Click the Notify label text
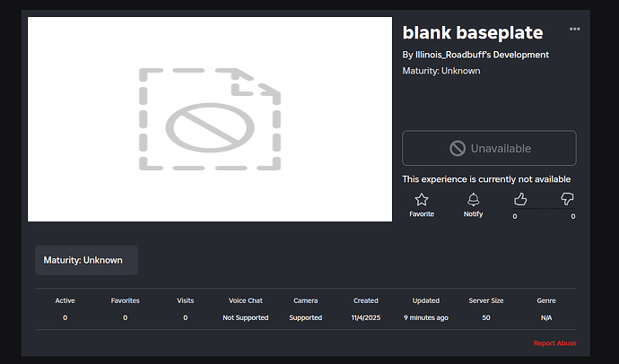 (473, 214)
